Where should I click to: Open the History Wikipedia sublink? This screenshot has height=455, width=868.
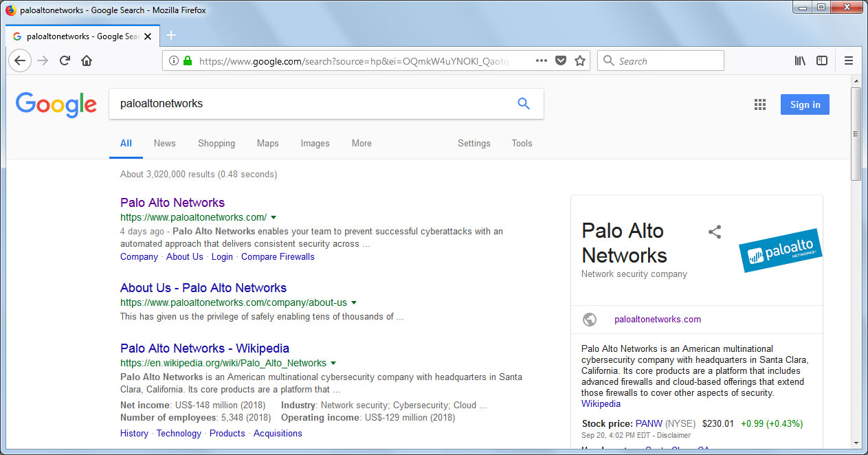(134, 433)
